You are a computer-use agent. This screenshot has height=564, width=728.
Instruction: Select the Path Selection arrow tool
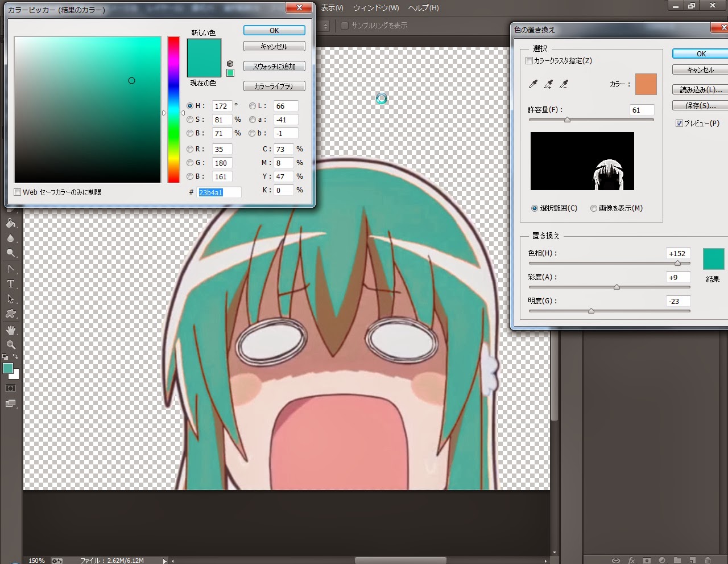pos(10,299)
